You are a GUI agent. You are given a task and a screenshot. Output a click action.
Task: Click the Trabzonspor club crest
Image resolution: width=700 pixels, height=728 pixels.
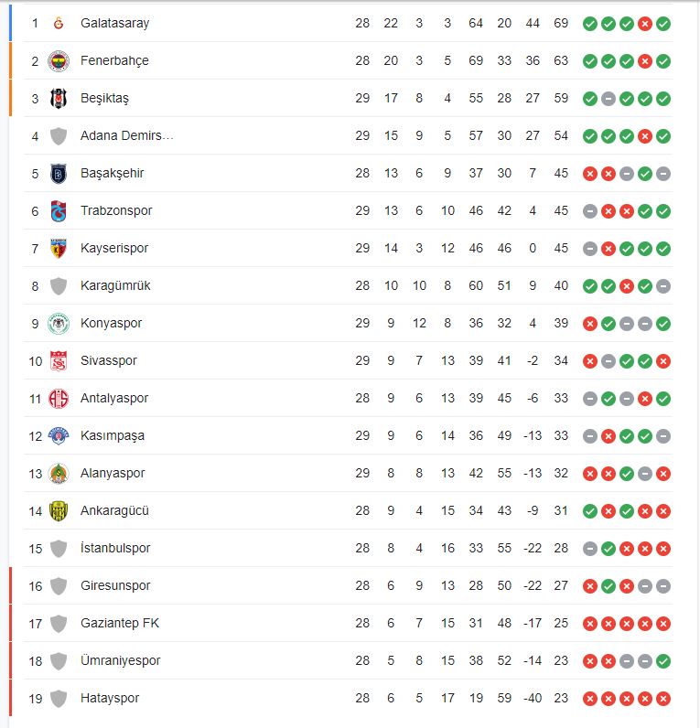pos(59,210)
